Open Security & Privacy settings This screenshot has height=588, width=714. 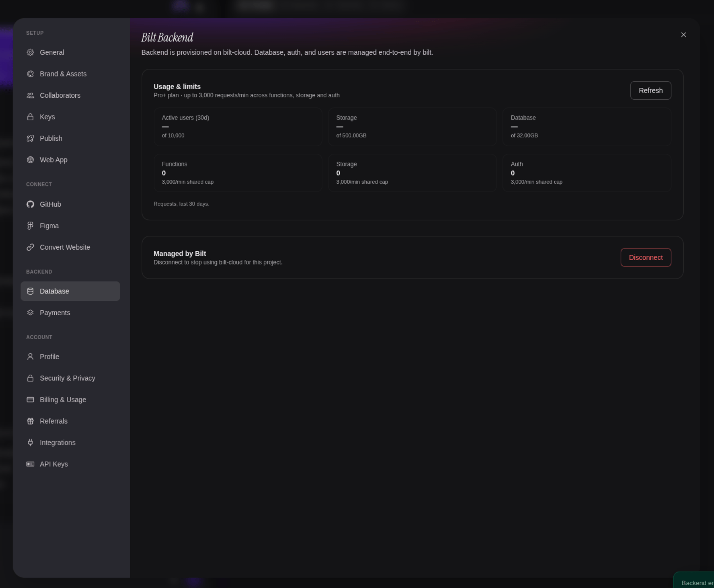70,378
